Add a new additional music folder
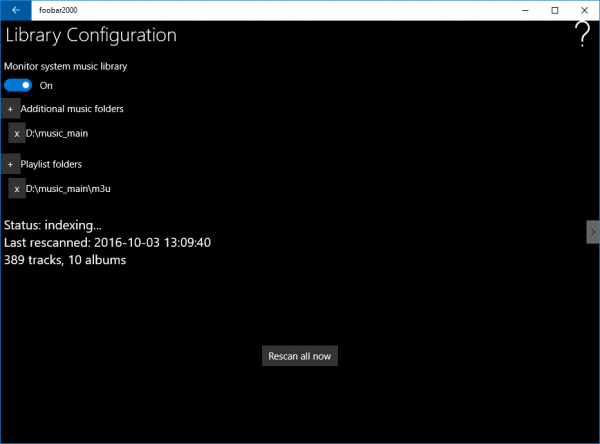This screenshot has width=600, height=444. click(x=10, y=109)
